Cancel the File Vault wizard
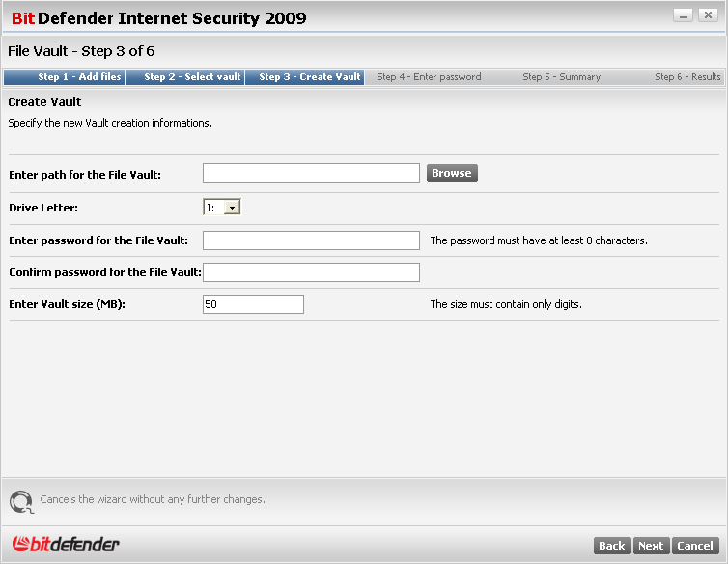 (x=695, y=546)
